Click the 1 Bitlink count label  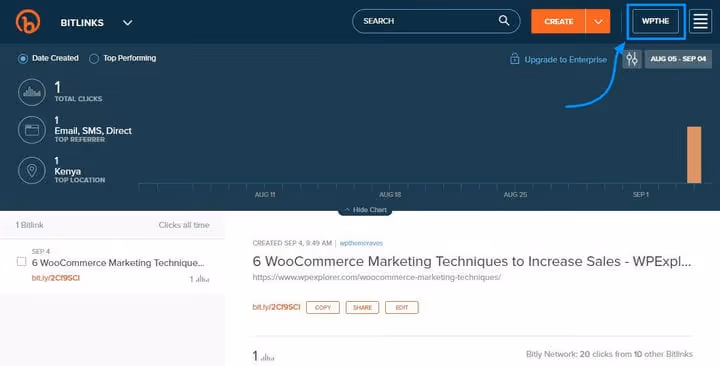[x=29, y=225]
